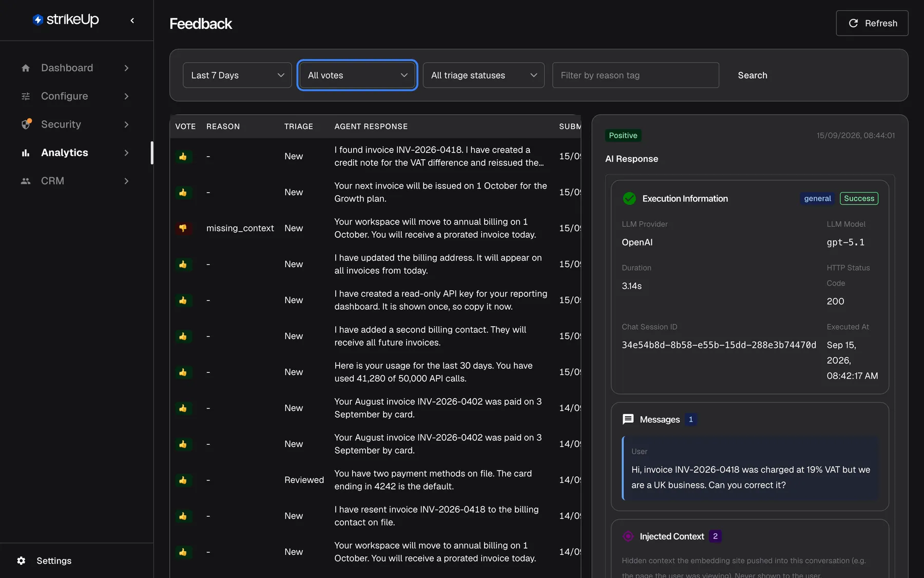This screenshot has height=578, width=924.
Task: Focus the Filter by reason tag field
Action: [x=636, y=75]
